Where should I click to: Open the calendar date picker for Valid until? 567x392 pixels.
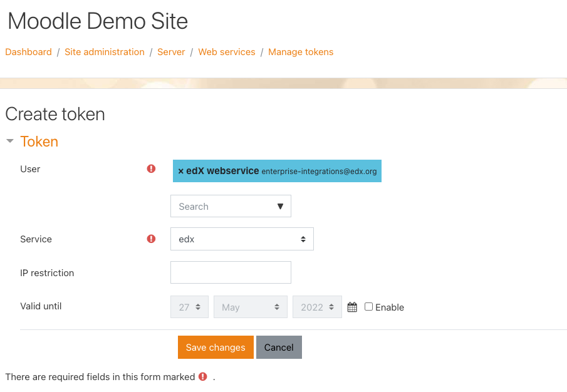[351, 306]
